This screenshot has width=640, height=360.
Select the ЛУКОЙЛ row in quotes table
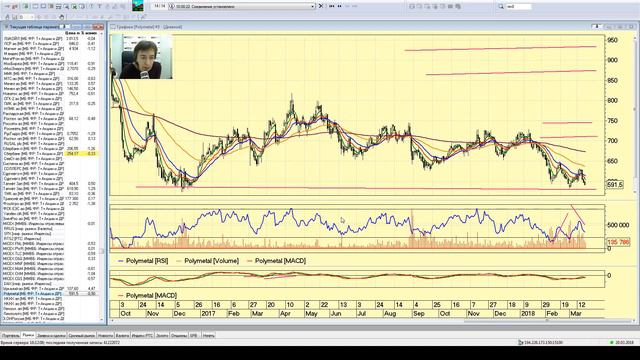(x=50, y=38)
